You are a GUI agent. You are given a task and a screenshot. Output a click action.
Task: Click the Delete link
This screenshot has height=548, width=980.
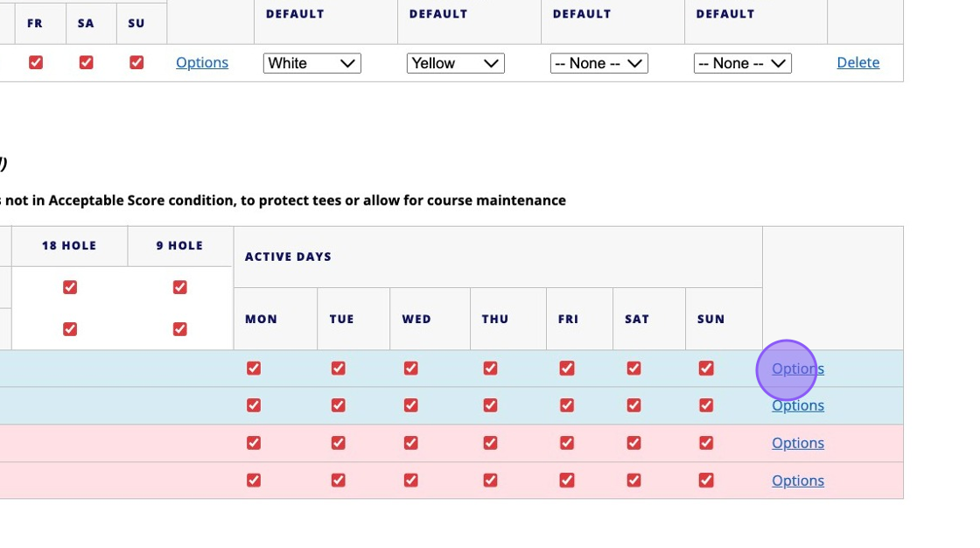[x=858, y=62]
